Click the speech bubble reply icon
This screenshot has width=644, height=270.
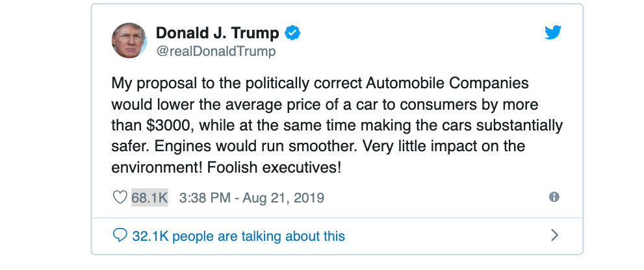coord(120,235)
